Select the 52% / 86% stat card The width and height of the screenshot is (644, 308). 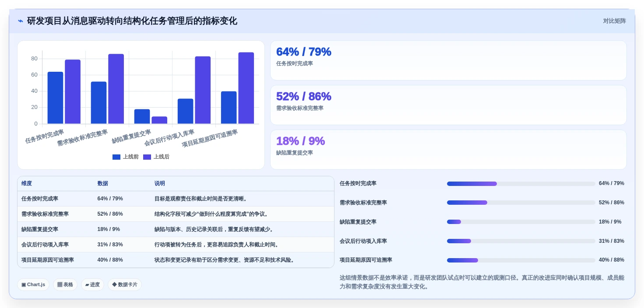pos(448,105)
